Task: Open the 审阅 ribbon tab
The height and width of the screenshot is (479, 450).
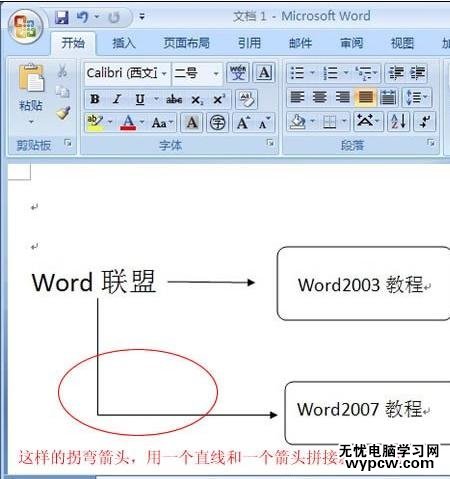Action: click(351, 43)
